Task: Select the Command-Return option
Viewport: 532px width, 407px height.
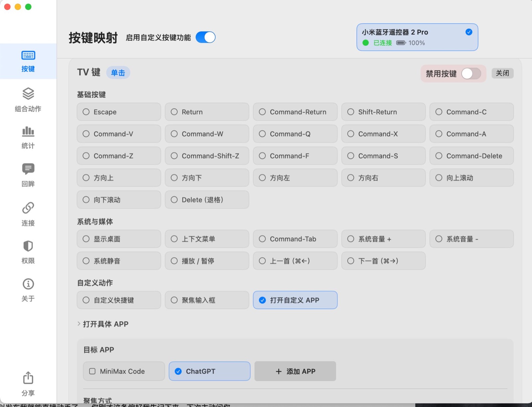Action: click(x=295, y=112)
